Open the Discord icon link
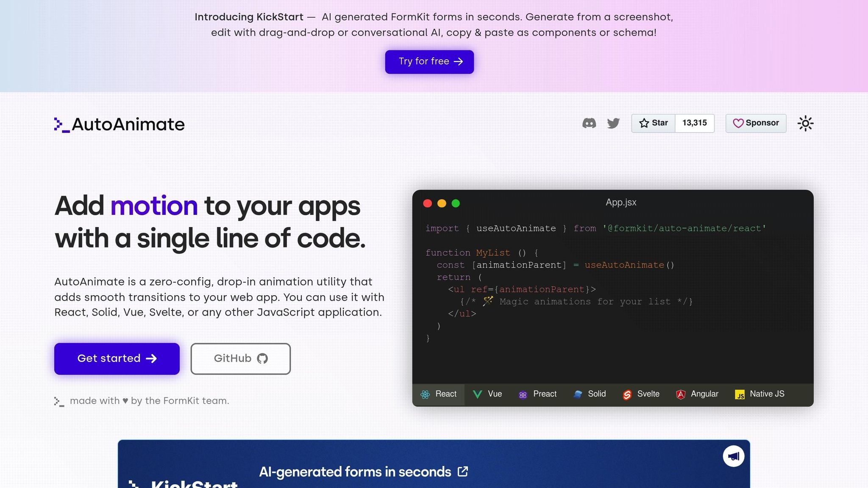Image resolution: width=868 pixels, height=488 pixels. [x=589, y=123]
